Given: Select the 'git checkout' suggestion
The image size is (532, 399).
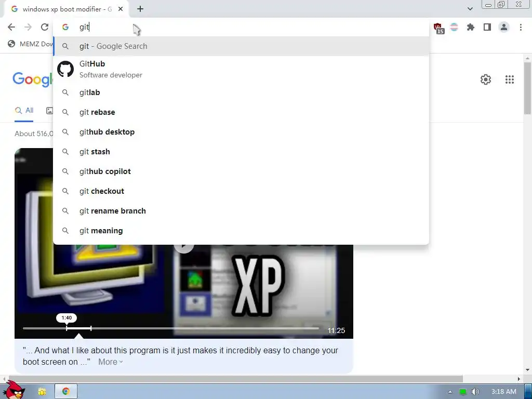Looking at the screenshot, I should (241, 191).
